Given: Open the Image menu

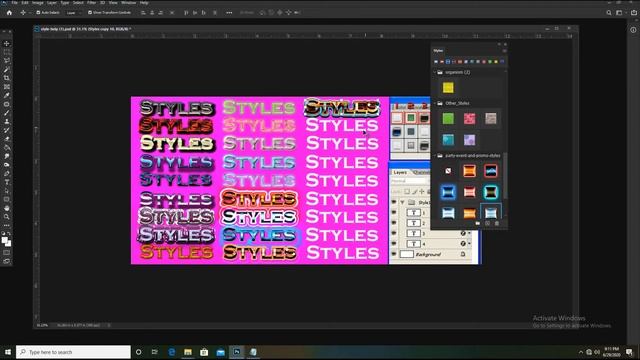Looking at the screenshot, I should point(38,2).
